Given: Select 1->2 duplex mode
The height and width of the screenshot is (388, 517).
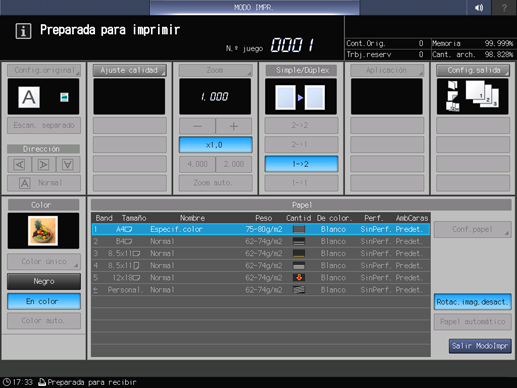Looking at the screenshot, I should click(301, 164).
